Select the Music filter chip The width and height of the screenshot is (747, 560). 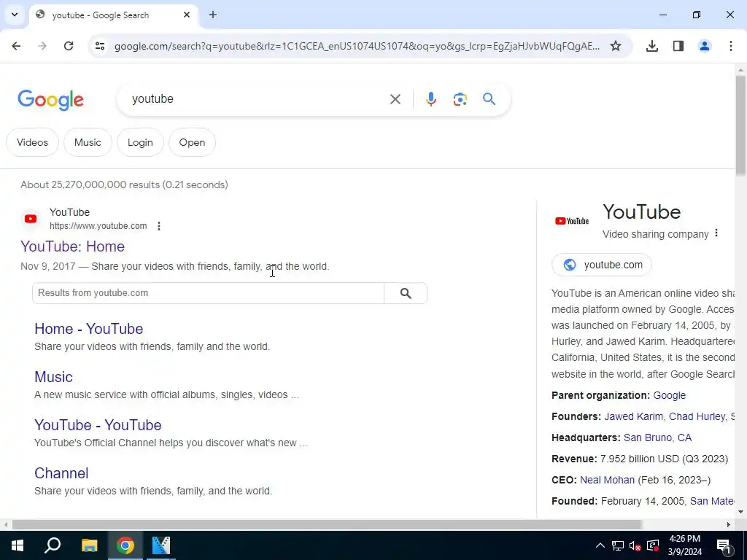tap(88, 142)
